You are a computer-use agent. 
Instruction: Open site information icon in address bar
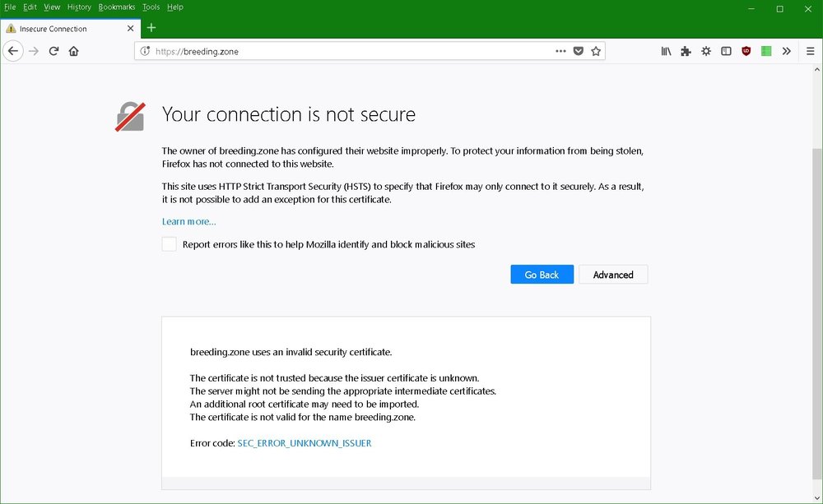pos(146,51)
